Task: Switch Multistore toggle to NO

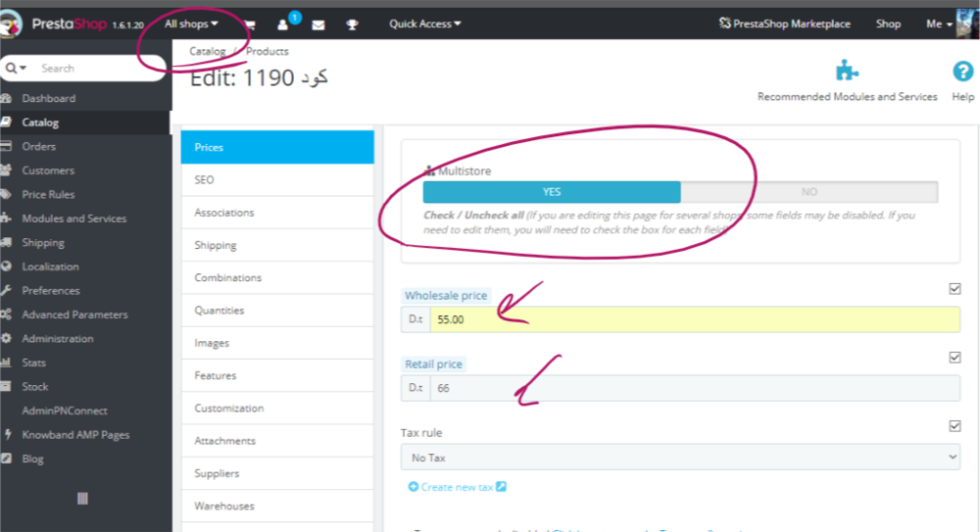Action: 809,192
